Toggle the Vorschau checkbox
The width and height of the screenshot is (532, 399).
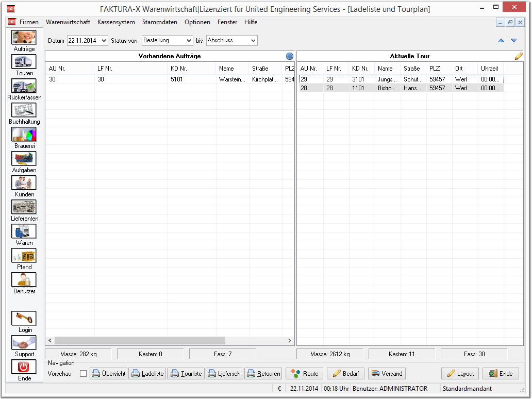point(83,374)
